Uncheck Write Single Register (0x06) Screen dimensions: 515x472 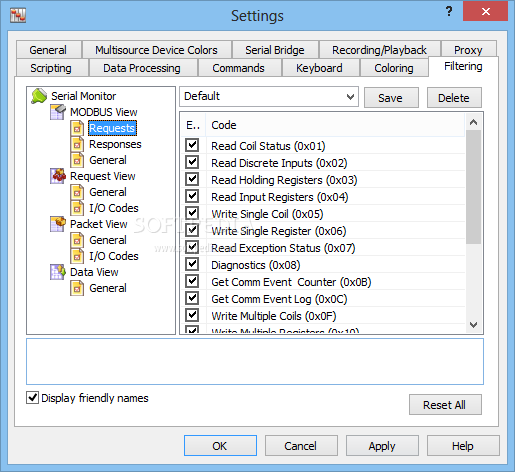(192, 230)
